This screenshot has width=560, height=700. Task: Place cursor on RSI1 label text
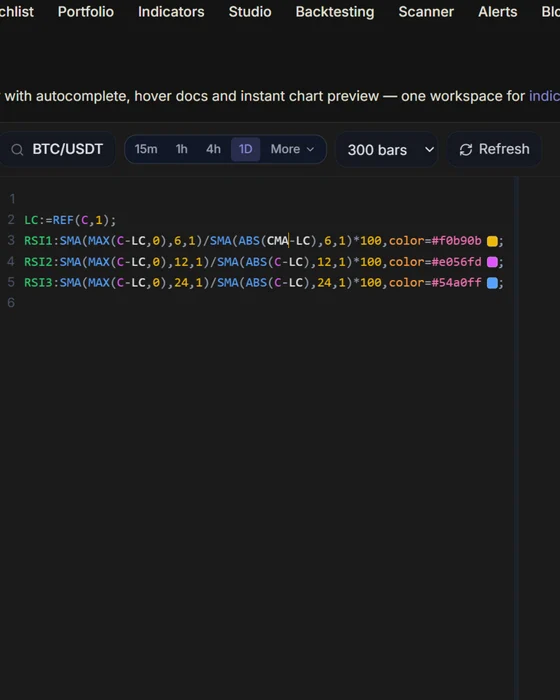click(38, 241)
